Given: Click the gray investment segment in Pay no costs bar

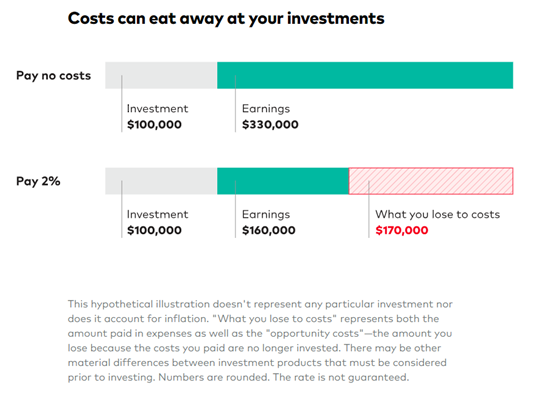Looking at the screenshot, I should tap(161, 75).
